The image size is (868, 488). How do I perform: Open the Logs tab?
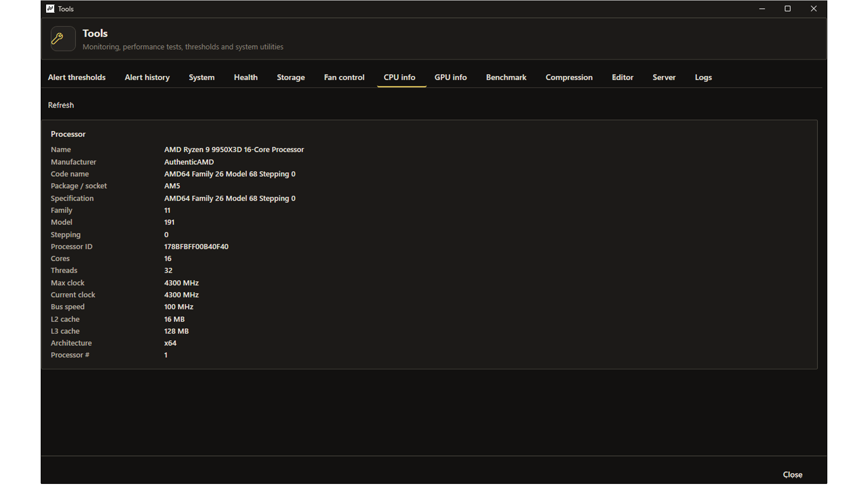703,77
